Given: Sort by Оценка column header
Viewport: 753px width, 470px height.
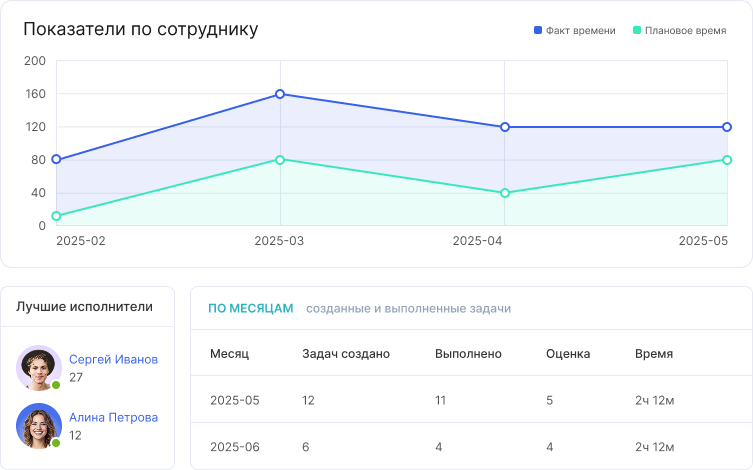Looking at the screenshot, I should (x=568, y=354).
